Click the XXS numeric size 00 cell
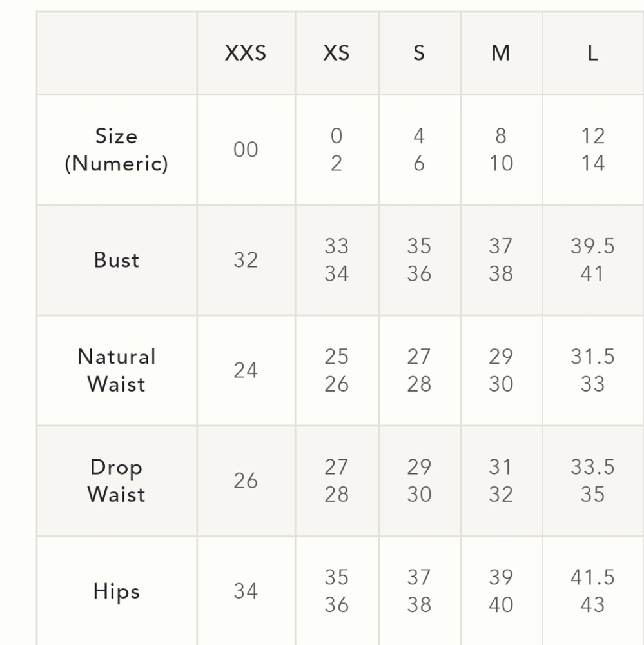The height and width of the screenshot is (645, 644). (x=246, y=150)
